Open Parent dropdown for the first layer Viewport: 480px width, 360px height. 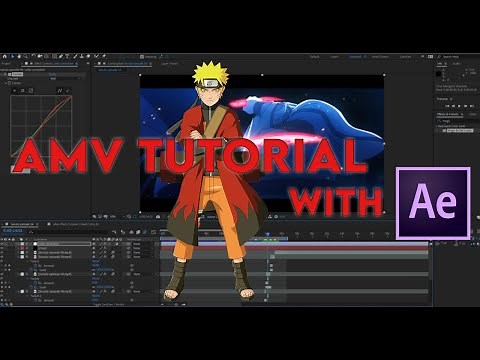(143, 244)
